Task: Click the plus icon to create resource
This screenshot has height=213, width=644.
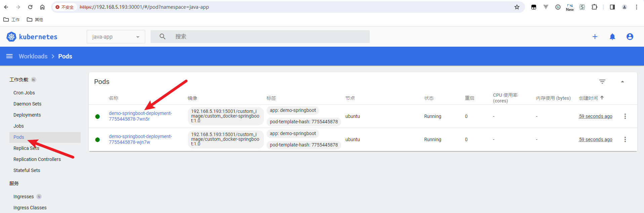Action: pyautogui.click(x=595, y=37)
